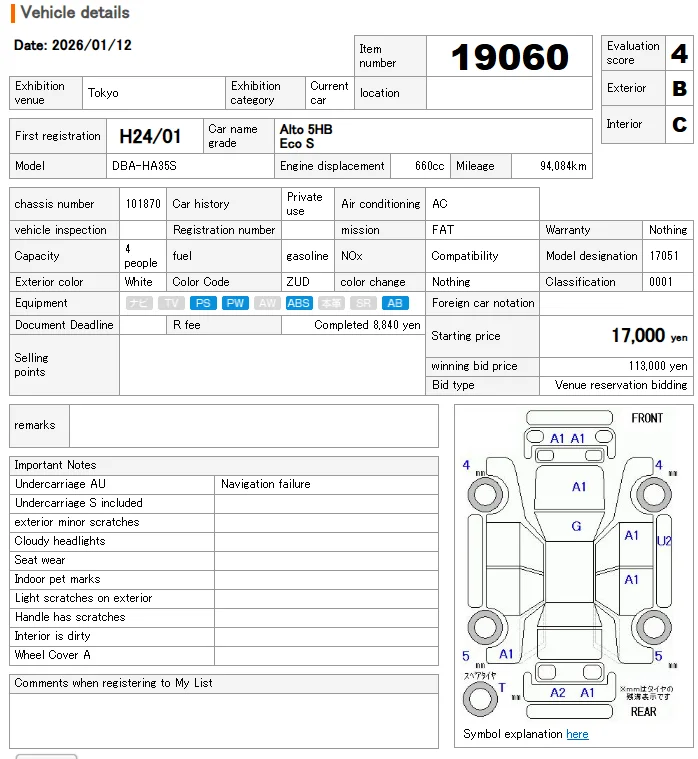The height and width of the screenshot is (759, 698).
Task: Click the Interior grade C
Action: 679,124
